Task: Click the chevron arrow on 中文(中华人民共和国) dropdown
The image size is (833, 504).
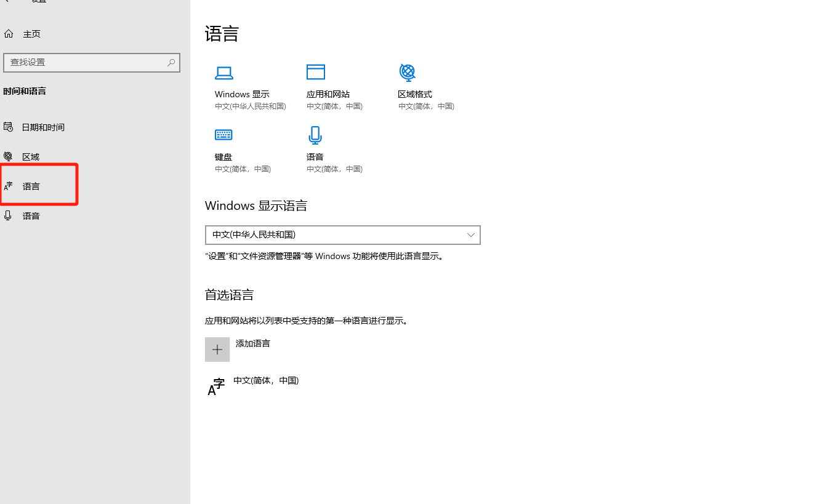Action: coord(471,235)
